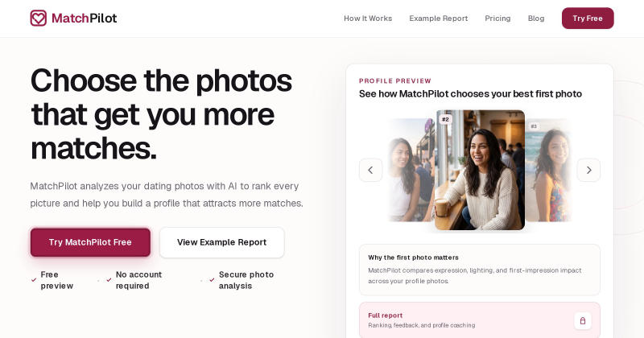Click the lock icon on Full report

click(582, 321)
